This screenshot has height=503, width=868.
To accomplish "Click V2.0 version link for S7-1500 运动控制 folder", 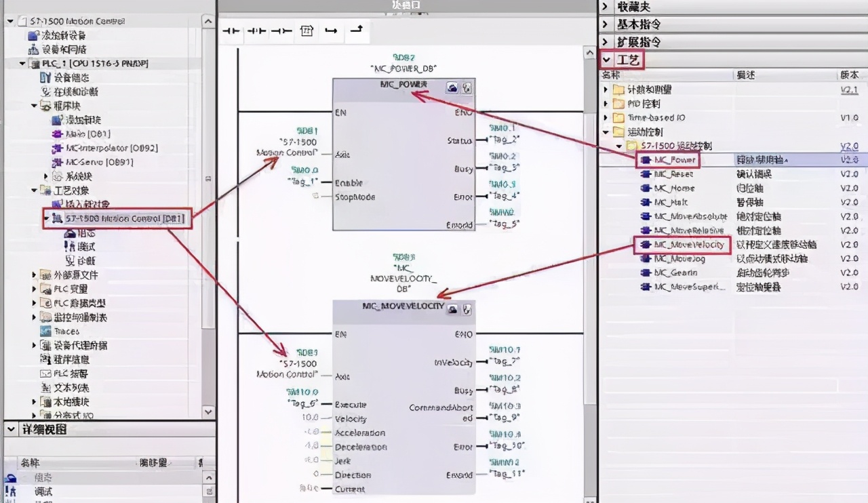I will pos(849,146).
